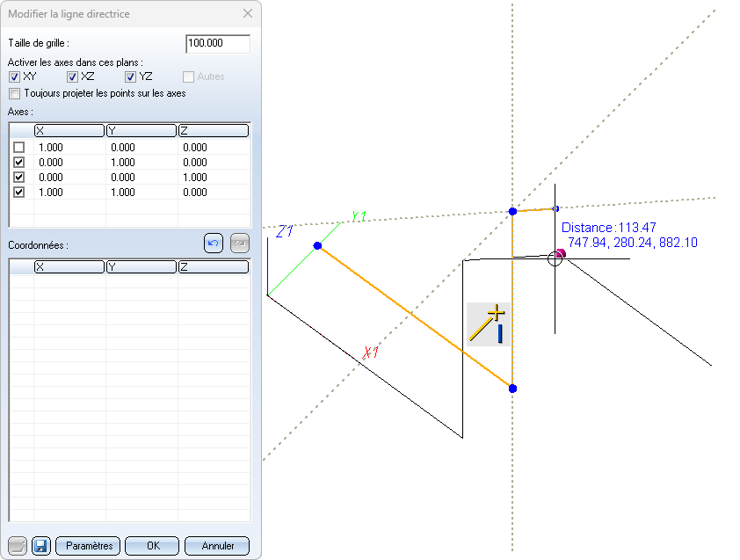The width and height of the screenshot is (740, 560).
Task: Click the undo arrow above the coordinates table
Action: [x=214, y=244]
